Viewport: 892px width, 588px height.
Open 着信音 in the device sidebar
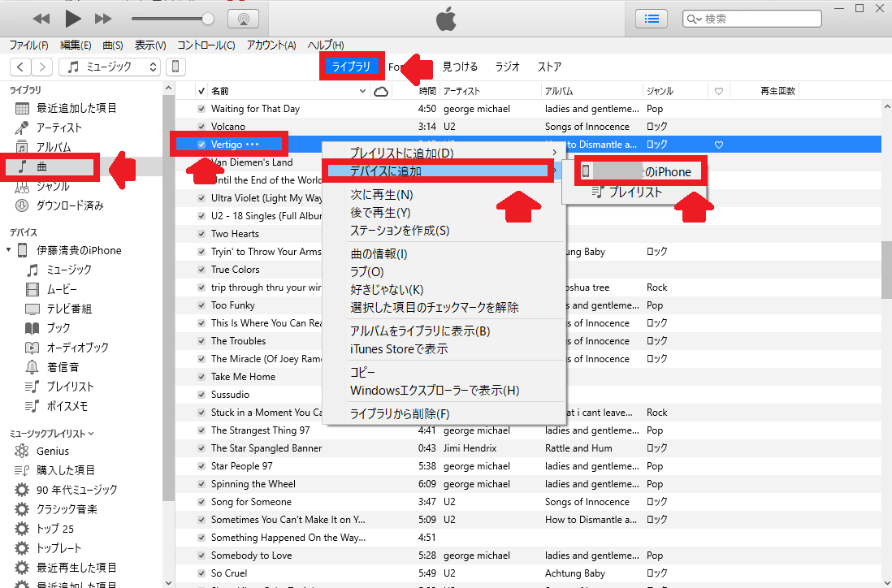click(62, 366)
